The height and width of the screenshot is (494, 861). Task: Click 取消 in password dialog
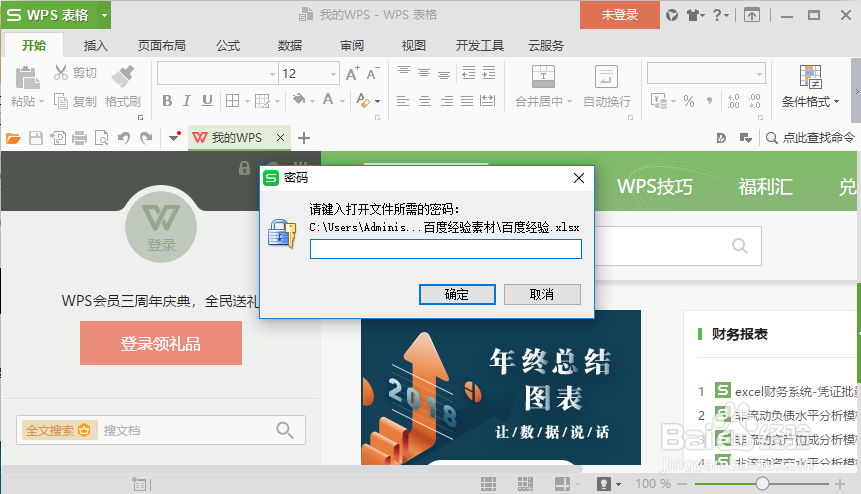[542, 294]
